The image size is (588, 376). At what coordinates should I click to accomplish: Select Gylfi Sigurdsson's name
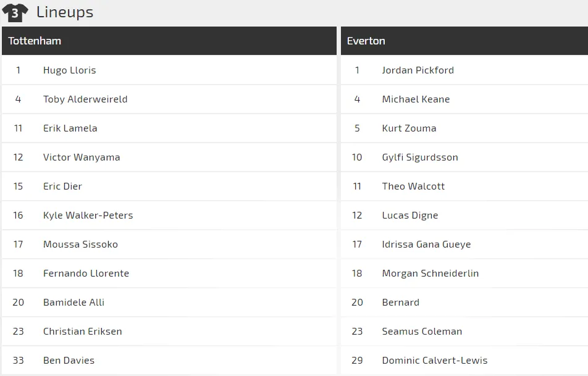(x=420, y=157)
